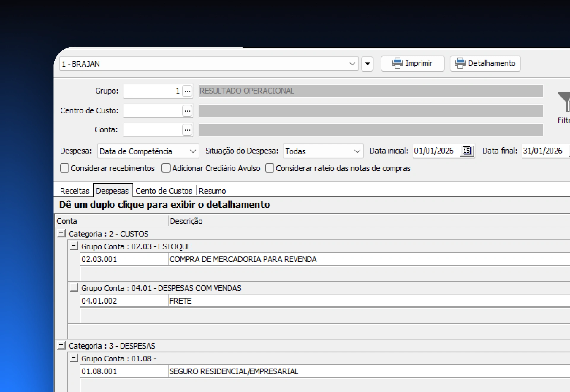Enable Considerar recebimentos
Image resolution: width=570 pixels, height=392 pixels.
64,168
